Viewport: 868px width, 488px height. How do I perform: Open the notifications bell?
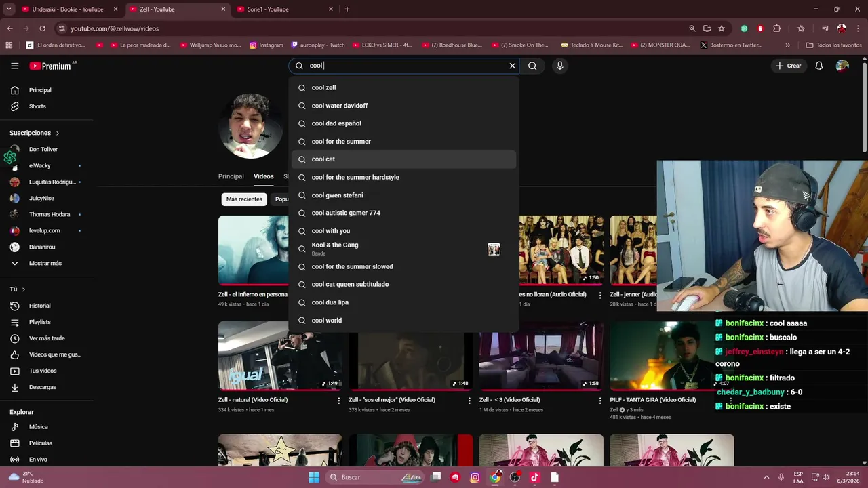pos(819,66)
